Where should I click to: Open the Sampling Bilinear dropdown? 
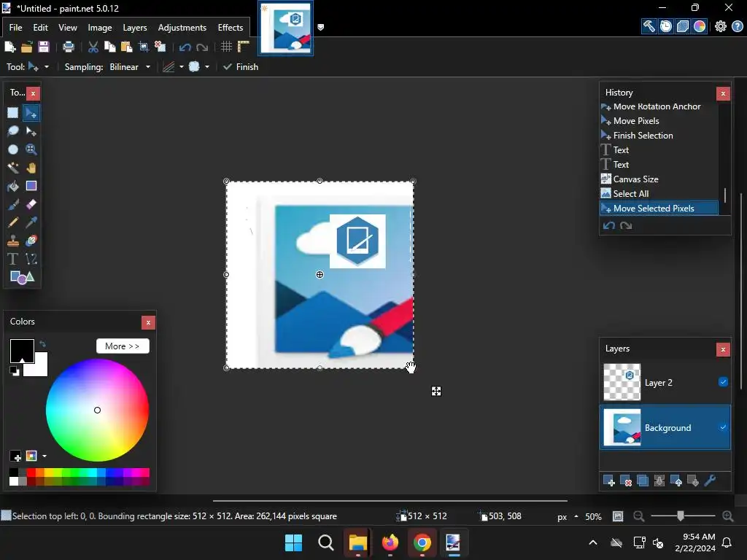click(x=130, y=66)
